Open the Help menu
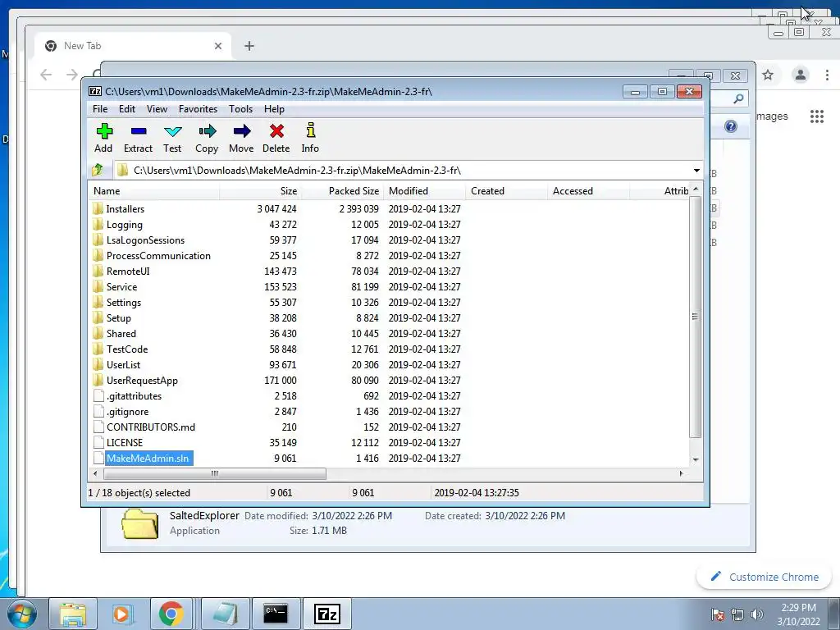 pyautogui.click(x=274, y=109)
